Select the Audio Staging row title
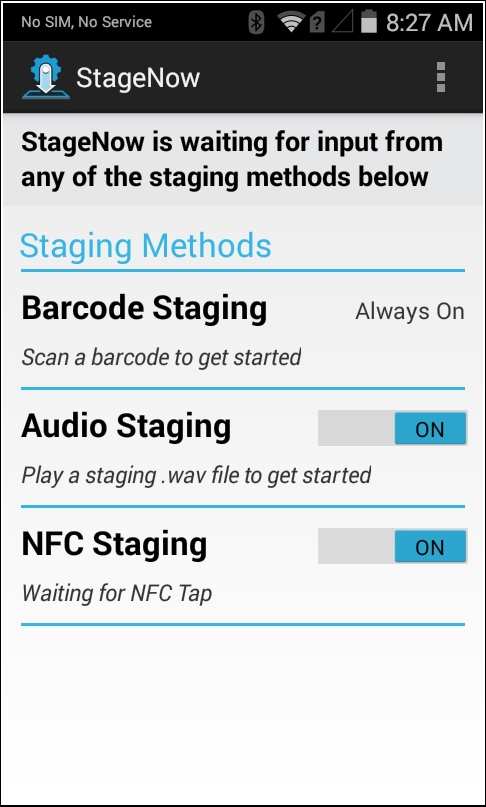486x807 pixels. [x=126, y=427]
